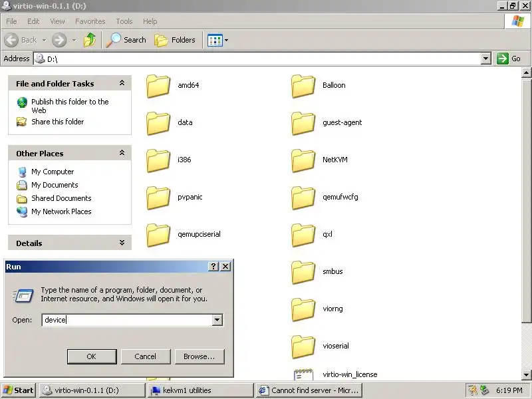Select the vioserial folder icon

click(303, 346)
